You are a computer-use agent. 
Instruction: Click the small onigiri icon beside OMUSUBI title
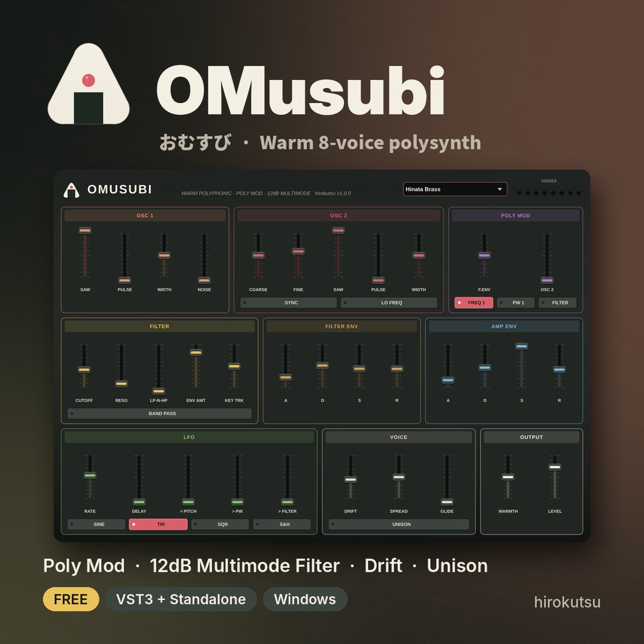71,190
